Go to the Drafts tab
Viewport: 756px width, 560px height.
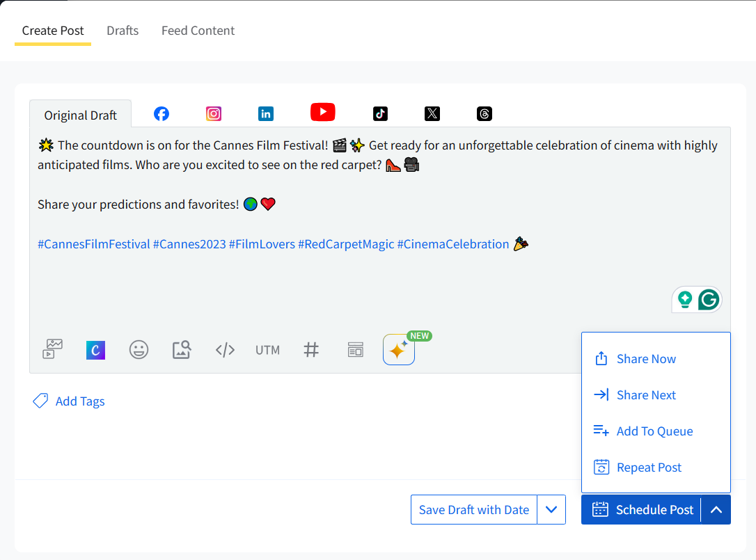123,31
